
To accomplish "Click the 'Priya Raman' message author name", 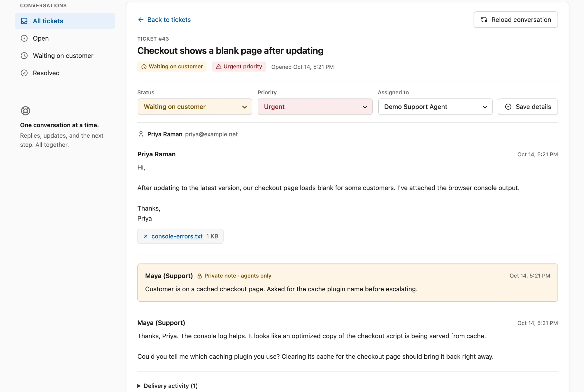I will (156, 154).
